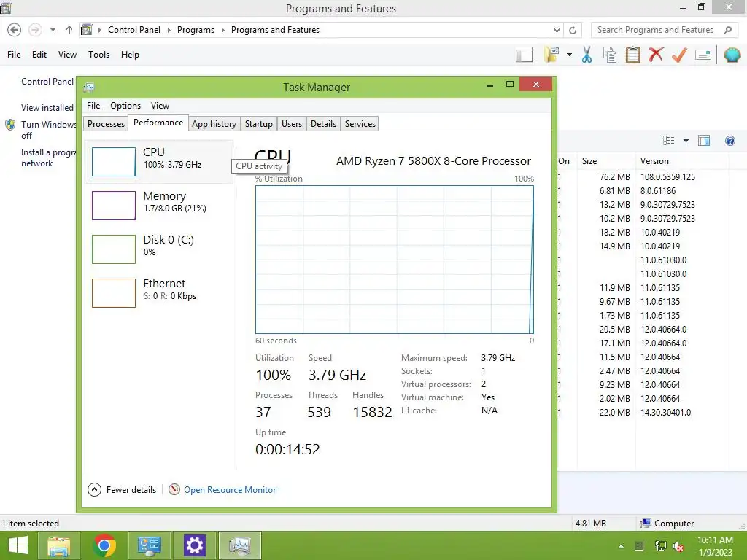
Task: Click the search magnifier icon
Action: pyautogui.click(x=727, y=30)
